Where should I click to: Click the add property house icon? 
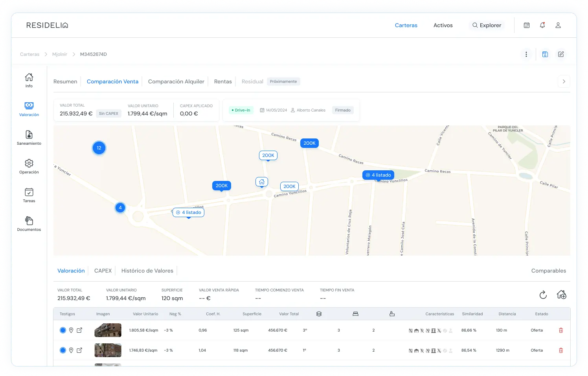(x=562, y=294)
